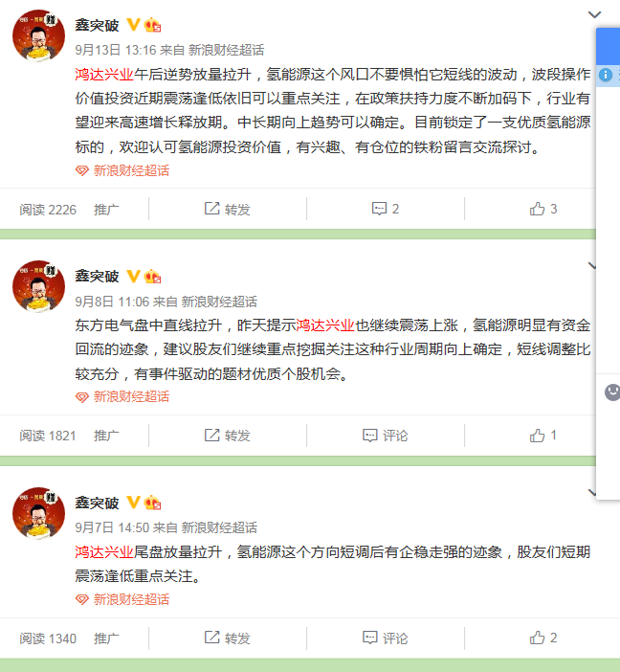Click the 鑫突破 username on the second post
This screenshot has height=672, width=620.
pyautogui.click(x=97, y=276)
